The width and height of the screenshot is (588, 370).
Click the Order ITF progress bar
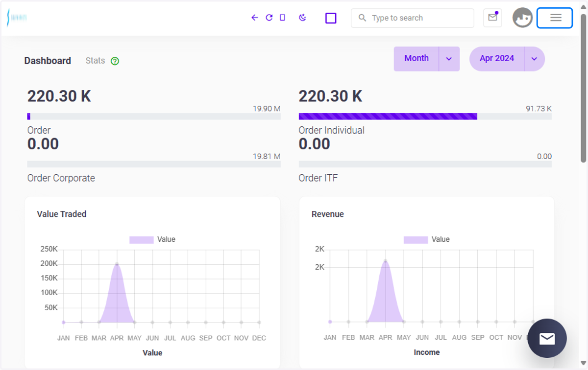pos(425,164)
